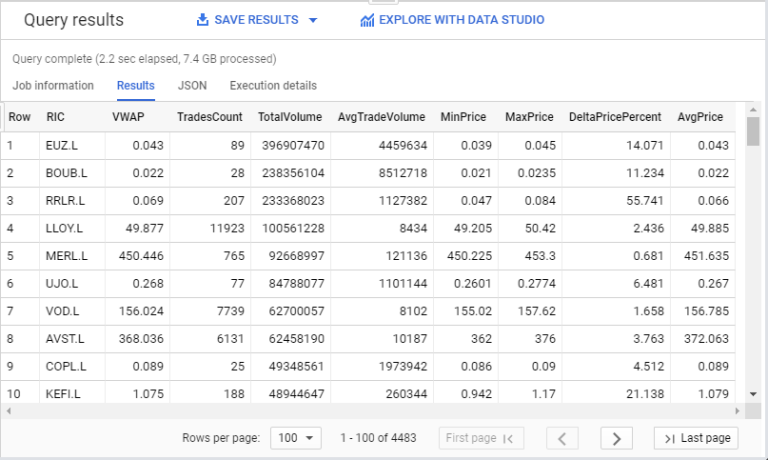The image size is (768, 460).
Task: Click the VWAP column header
Action: click(x=127, y=117)
